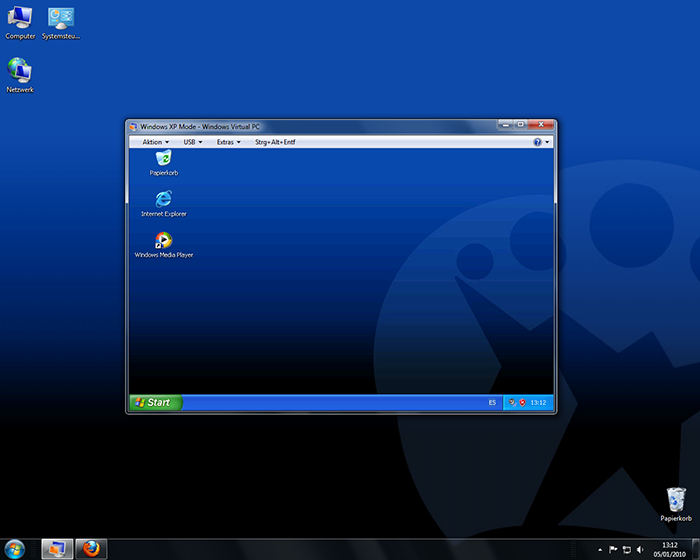This screenshot has width=700, height=560.
Task: Open the Aktion dropdown menu
Action: click(x=155, y=142)
